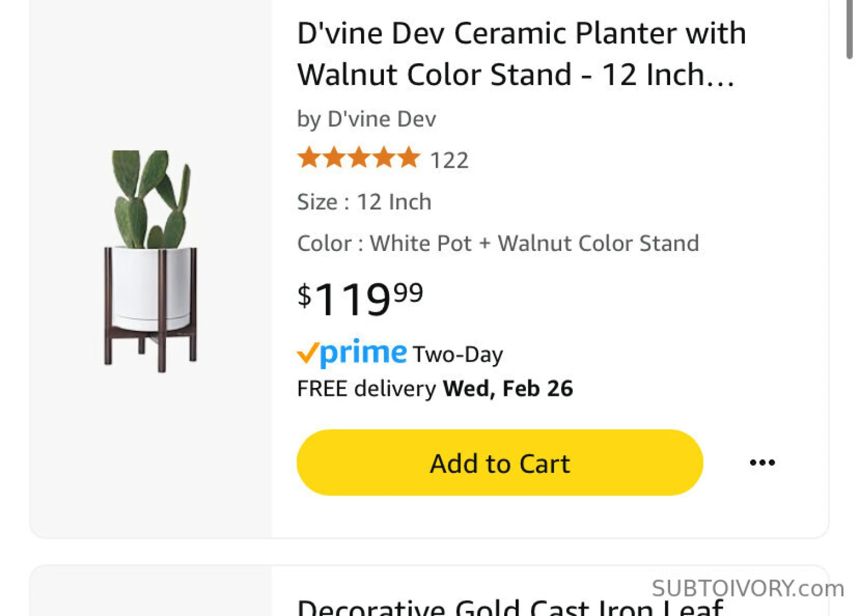Open the Decorative Gold Cast Iron Leaf listing

(510, 606)
